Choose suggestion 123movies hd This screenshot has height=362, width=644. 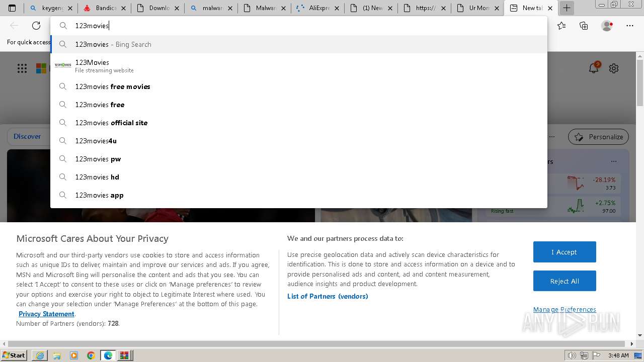point(299,177)
